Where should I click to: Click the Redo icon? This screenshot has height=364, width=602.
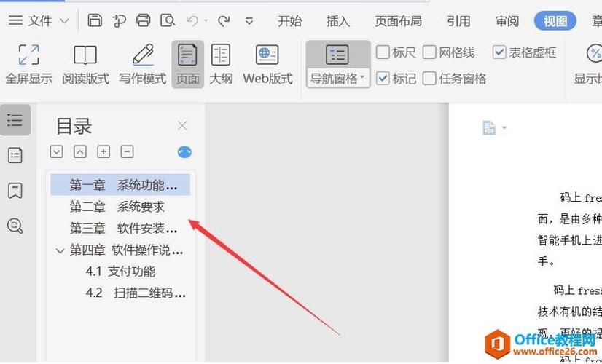[x=224, y=20]
